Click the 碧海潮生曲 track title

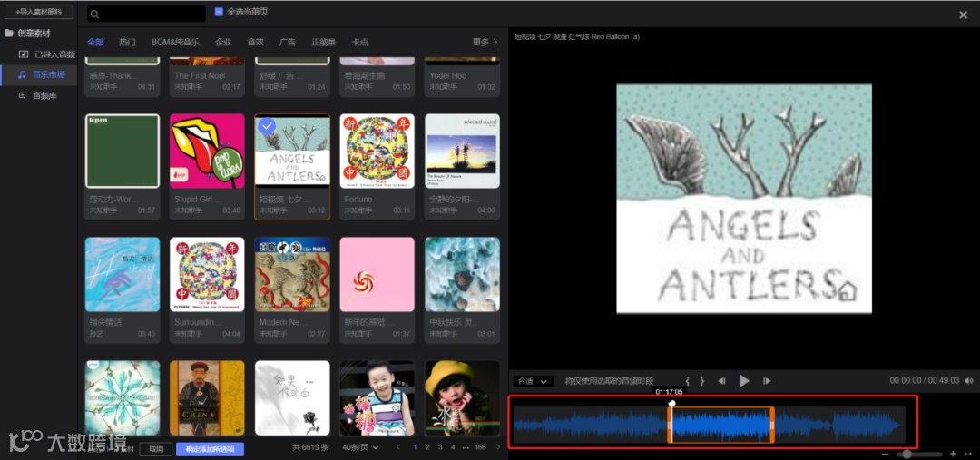(365, 75)
